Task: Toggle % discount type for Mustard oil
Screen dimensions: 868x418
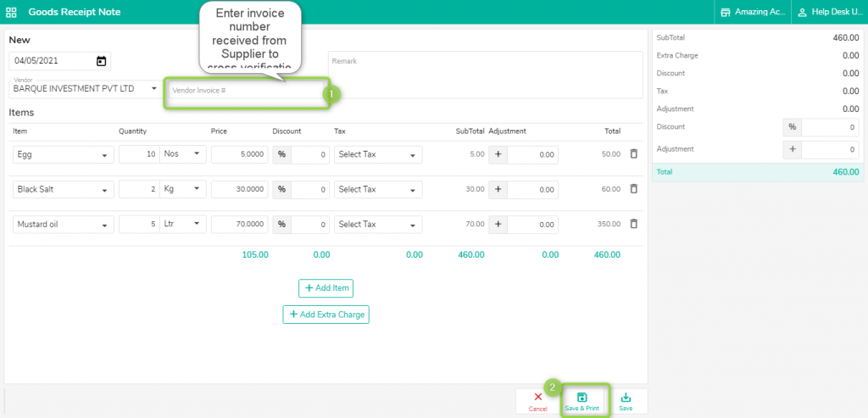Action: [x=281, y=224]
